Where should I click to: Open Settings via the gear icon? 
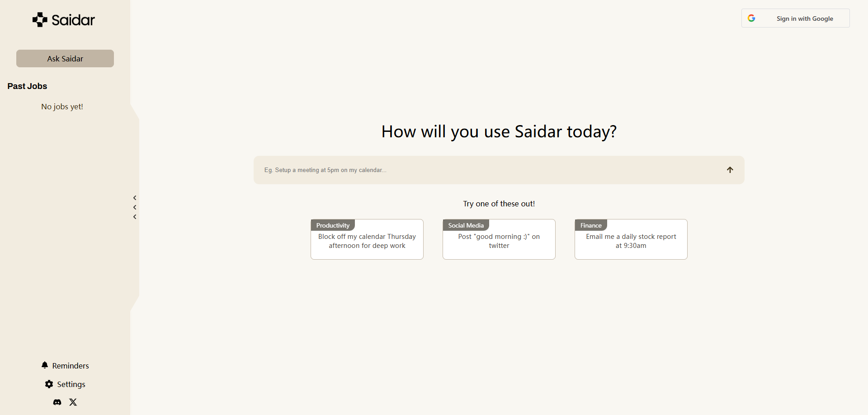[48, 384]
